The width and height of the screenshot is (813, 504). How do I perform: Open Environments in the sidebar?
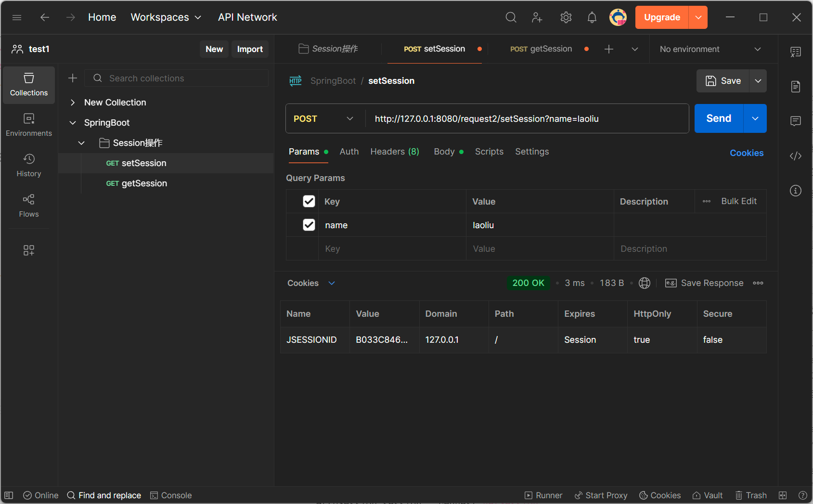pos(29,125)
